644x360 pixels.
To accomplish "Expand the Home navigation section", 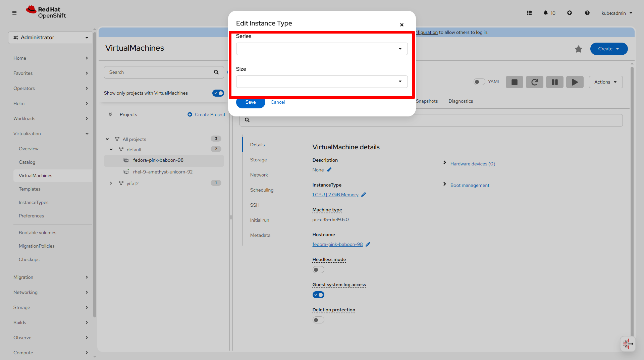I will (51, 58).
